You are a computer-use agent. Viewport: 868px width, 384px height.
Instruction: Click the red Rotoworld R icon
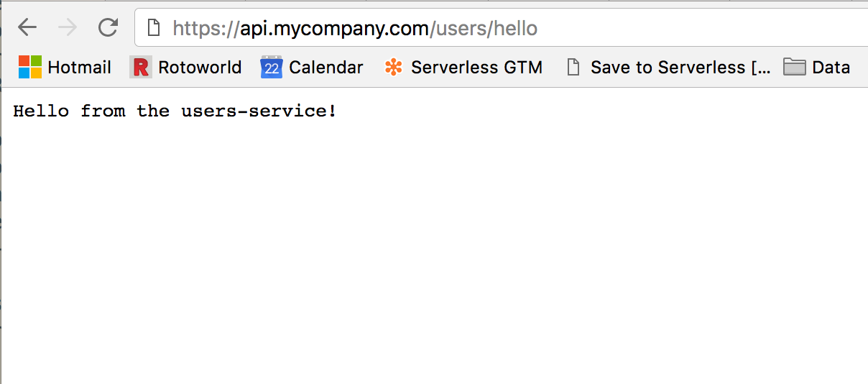(141, 68)
